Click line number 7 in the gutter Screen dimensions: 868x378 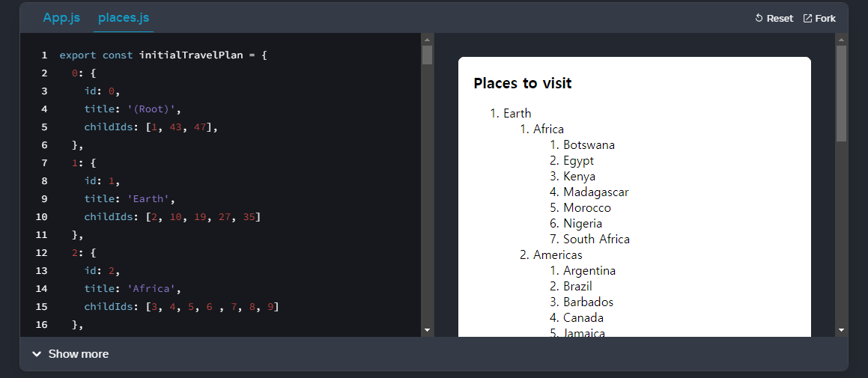tap(44, 163)
